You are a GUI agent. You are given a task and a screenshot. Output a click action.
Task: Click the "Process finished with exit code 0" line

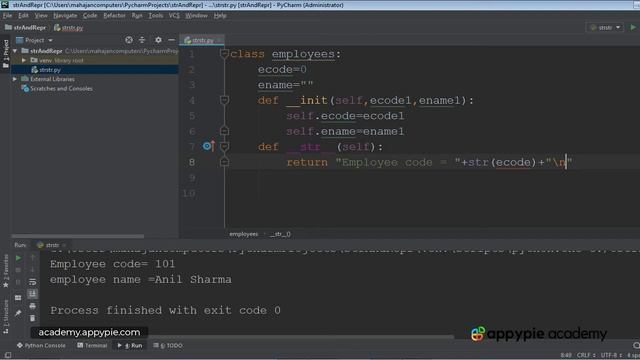[x=165, y=310]
